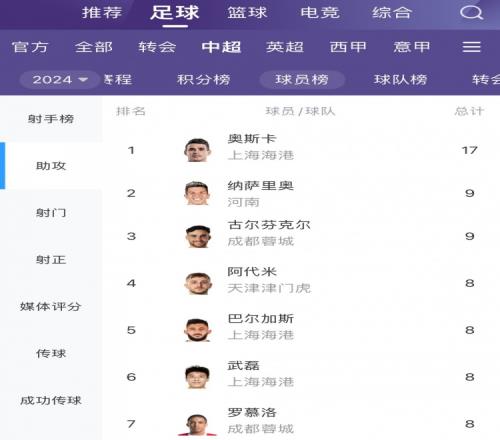
Task: Open 巴尔加斯 player name link
Action: (261, 318)
